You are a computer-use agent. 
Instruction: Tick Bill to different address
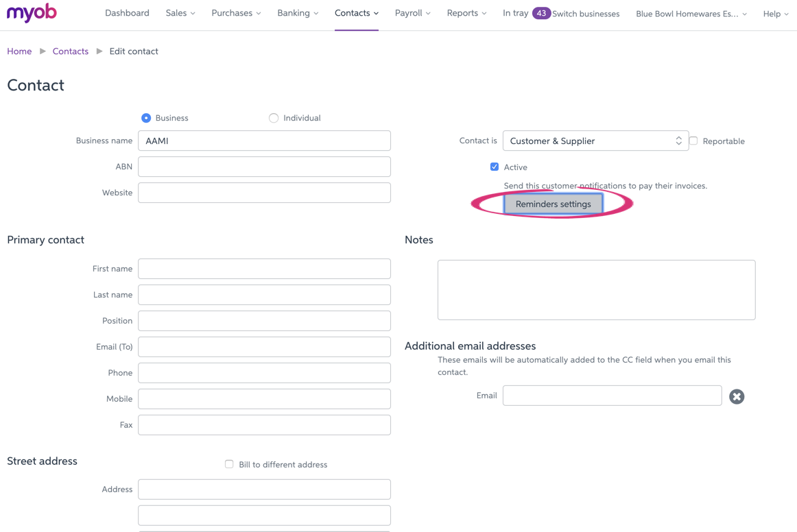(x=229, y=464)
